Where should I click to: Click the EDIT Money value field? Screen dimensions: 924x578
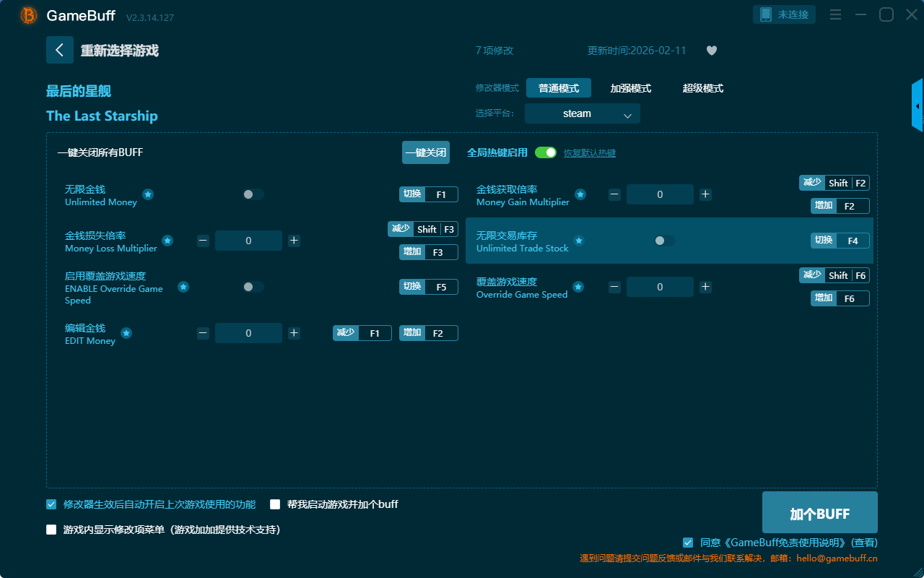click(248, 333)
